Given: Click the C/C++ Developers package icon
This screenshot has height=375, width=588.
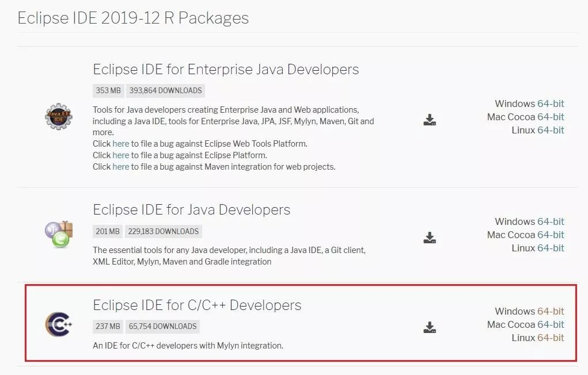Looking at the screenshot, I should [59, 324].
